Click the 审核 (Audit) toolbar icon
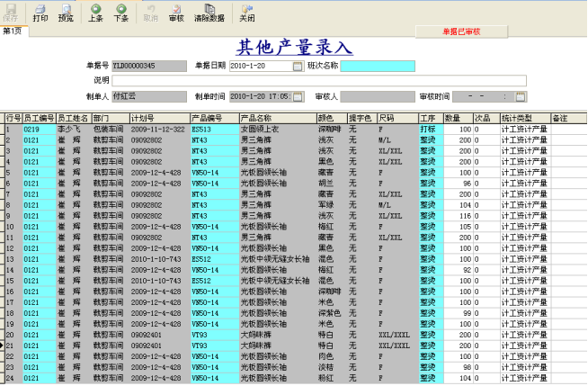 176,13
